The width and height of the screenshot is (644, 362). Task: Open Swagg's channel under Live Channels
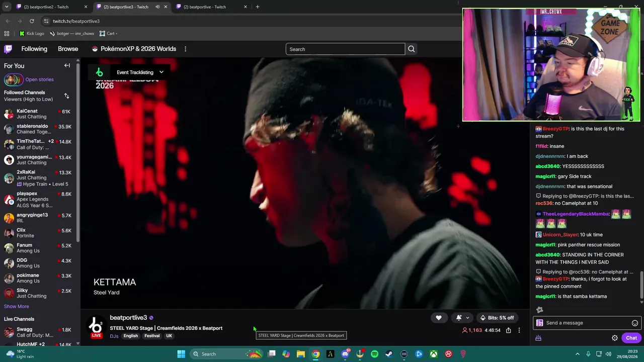tap(38, 332)
